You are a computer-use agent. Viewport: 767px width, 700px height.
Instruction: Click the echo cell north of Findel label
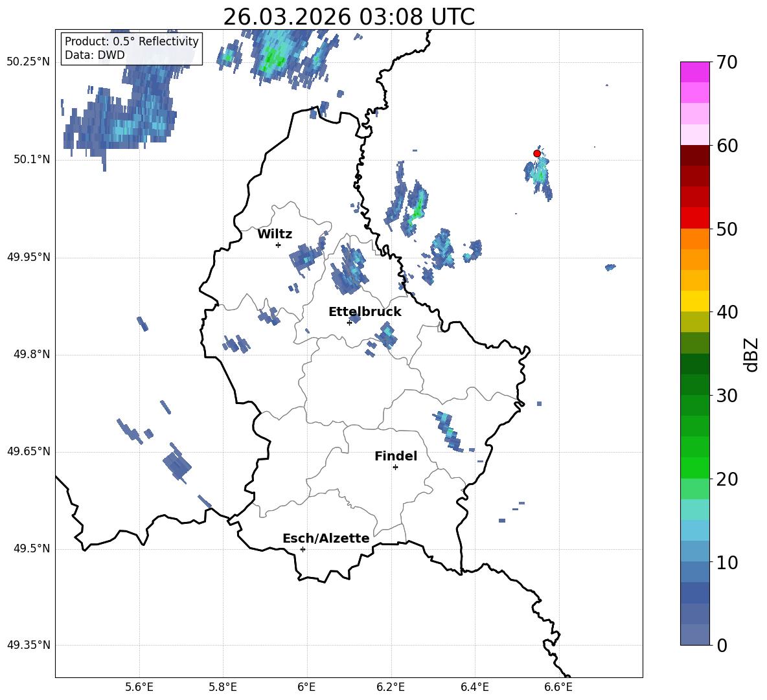(x=447, y=431)
